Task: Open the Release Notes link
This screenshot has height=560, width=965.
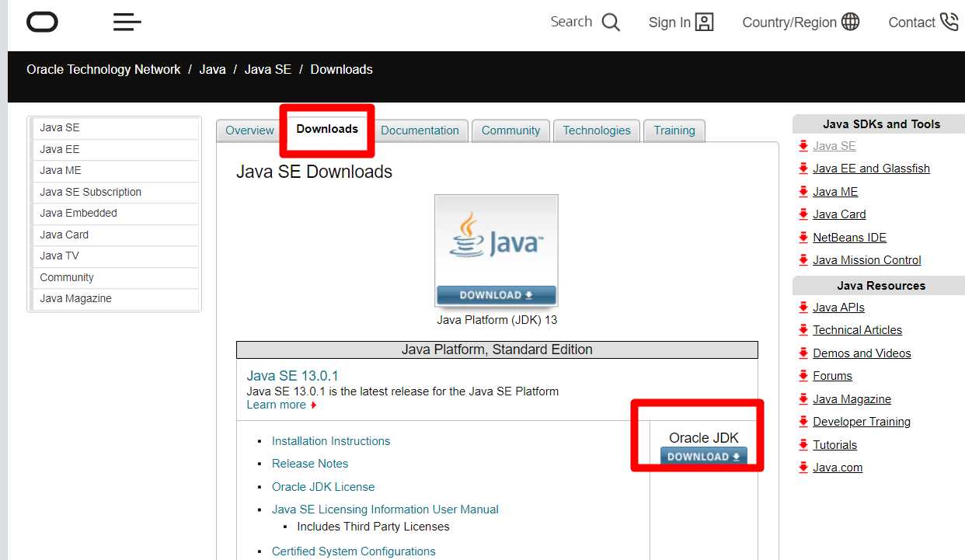Action: (x=310, y=464)
